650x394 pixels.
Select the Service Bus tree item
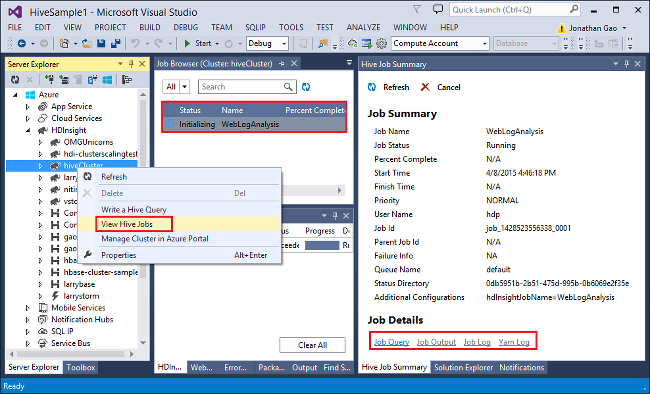(x=70, y=343)
